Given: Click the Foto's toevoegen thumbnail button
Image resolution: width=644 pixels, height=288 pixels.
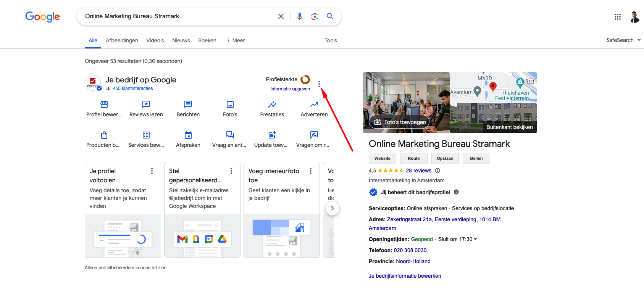Looking at the screenshot, I should point(399,122).
